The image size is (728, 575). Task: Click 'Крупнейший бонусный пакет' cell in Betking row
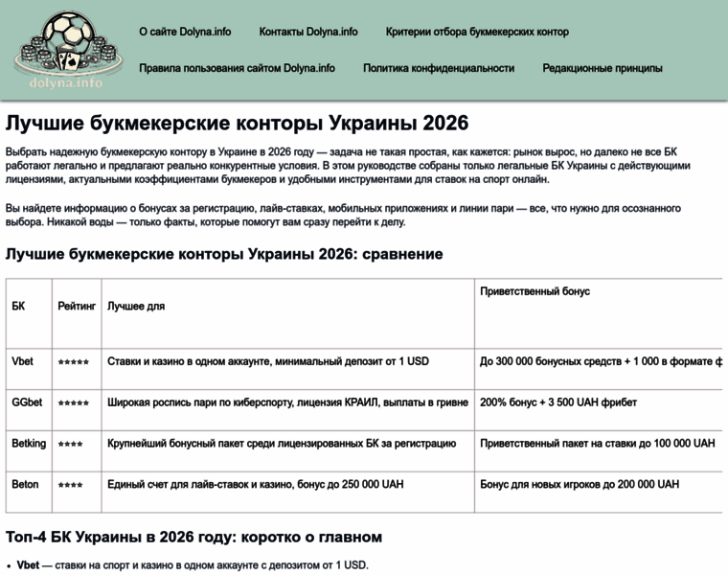coord(288,450)
